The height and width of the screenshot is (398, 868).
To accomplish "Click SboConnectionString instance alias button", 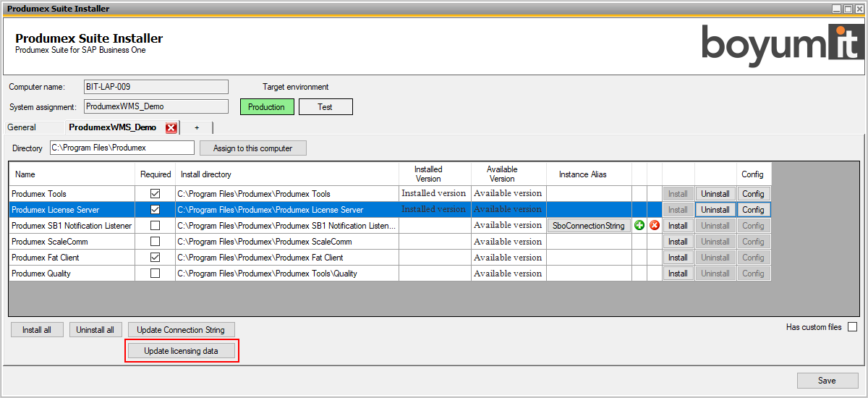I will point(589,226).
